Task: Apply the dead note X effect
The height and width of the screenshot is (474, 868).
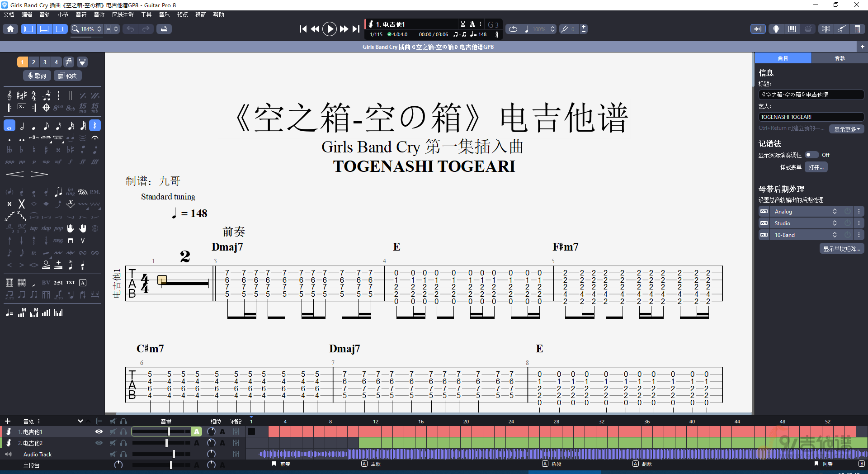Action: pyautogui.click(x=21, y=204)
